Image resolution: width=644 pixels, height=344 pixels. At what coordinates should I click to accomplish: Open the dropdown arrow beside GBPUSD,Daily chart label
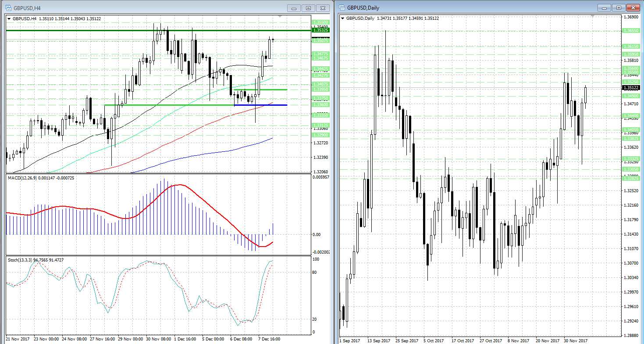point(343,18)
